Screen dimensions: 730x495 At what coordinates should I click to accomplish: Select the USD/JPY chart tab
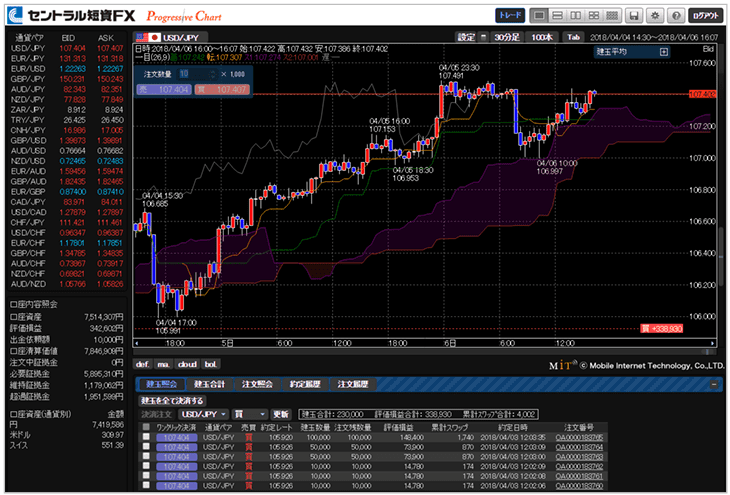click(170, 38)
